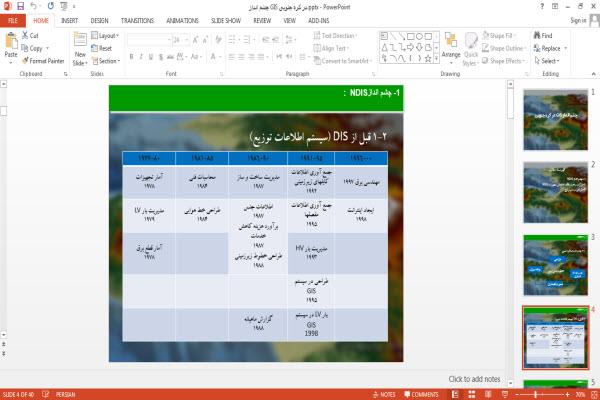Click the spell check icon in status bar
Screen dimensions: 600x400
click(45, 394)
